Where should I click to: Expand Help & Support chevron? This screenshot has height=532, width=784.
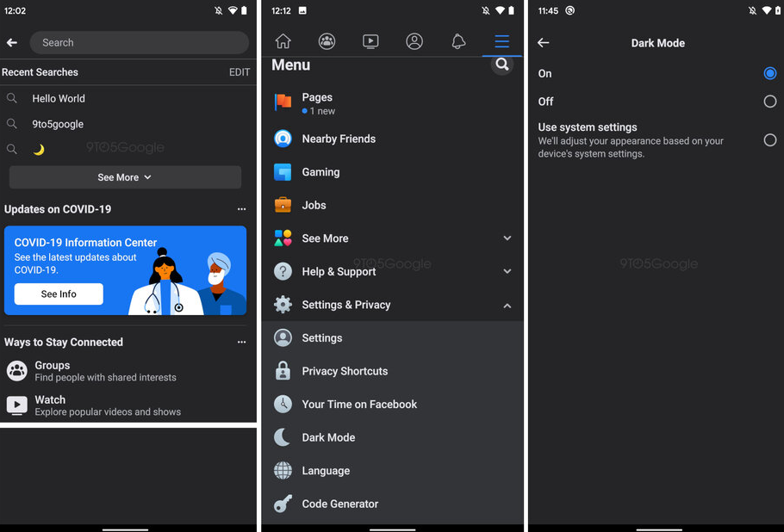[507, 271]
